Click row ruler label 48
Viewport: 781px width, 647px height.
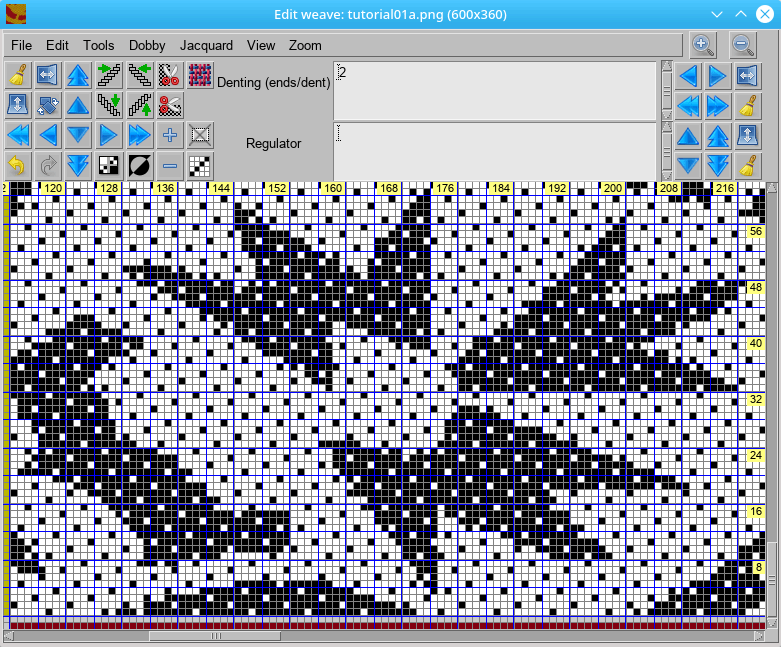[756, 287]
